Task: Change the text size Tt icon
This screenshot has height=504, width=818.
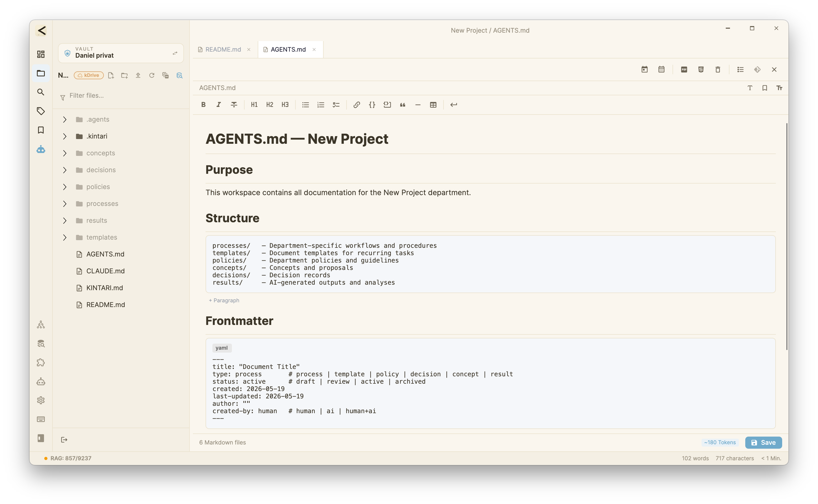Action: click(779, 88)
